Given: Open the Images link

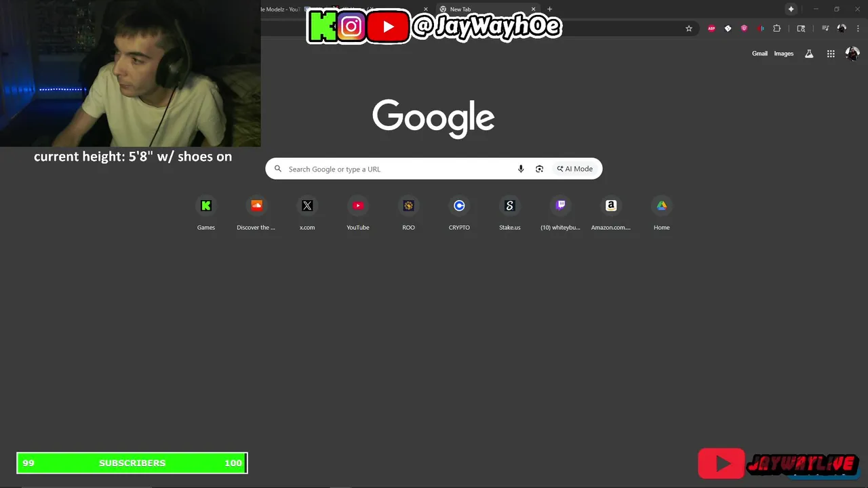Looking at the screenshot, I should tap(784, 54).
